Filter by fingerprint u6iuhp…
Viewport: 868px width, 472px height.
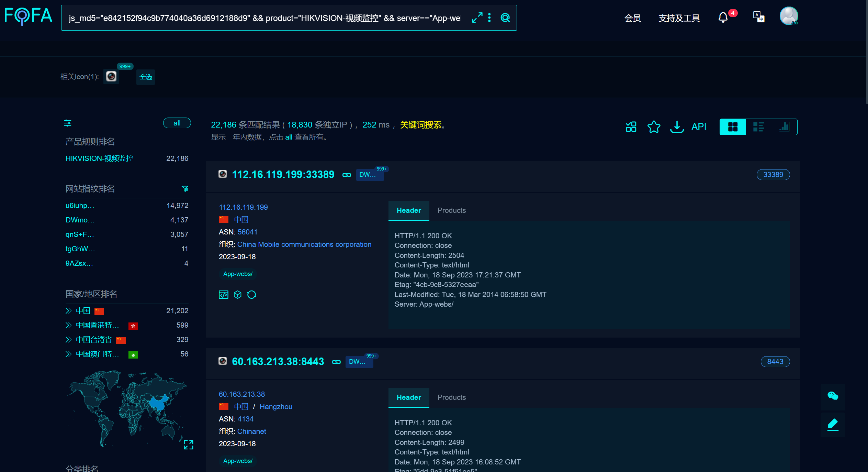click(80, 206)
